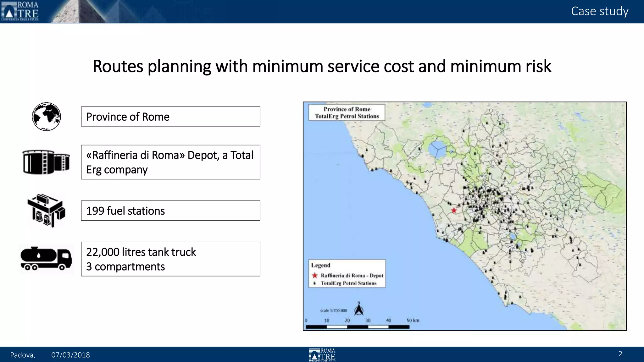Select the 199 fuel stations text box
644x362 pixels.
[170, 211]
